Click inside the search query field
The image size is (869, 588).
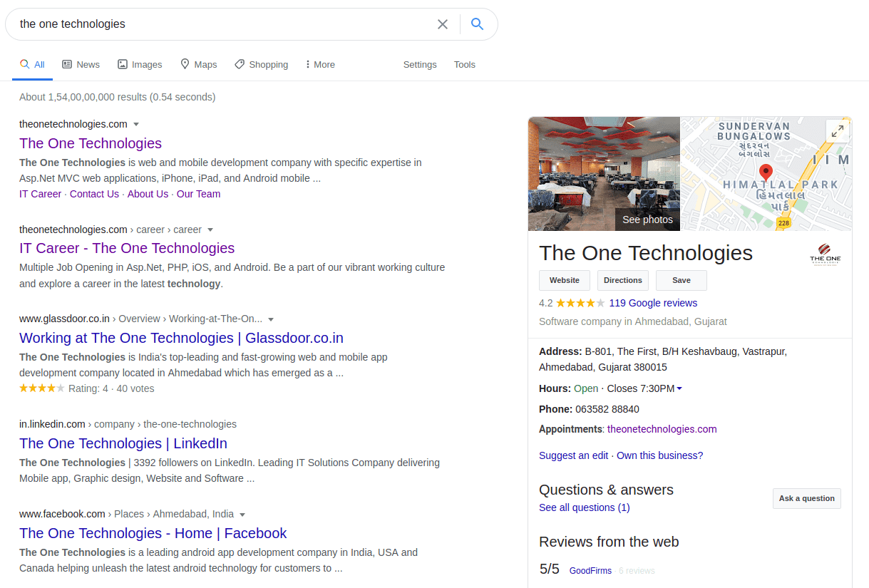[x=221, y=24]
